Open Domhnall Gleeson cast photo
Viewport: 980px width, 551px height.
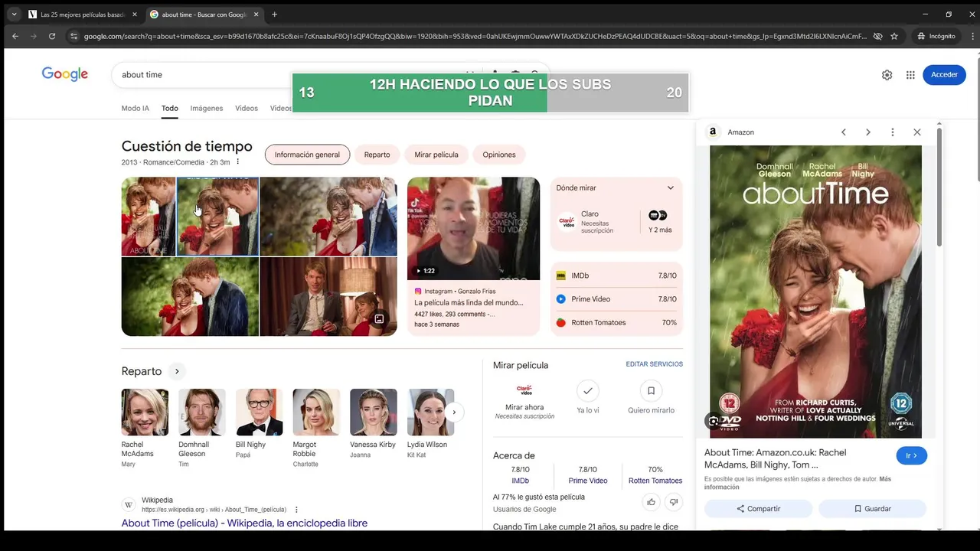(202, 412)
